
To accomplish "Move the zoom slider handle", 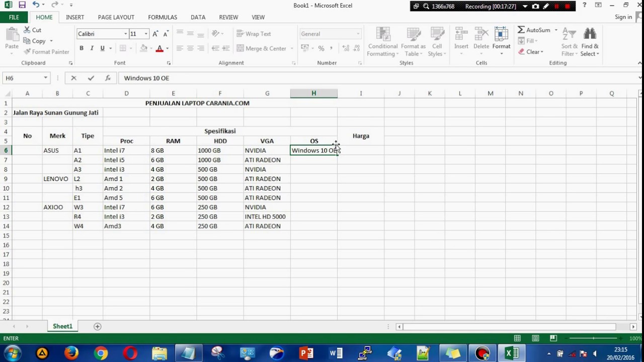I will [594, 338].
